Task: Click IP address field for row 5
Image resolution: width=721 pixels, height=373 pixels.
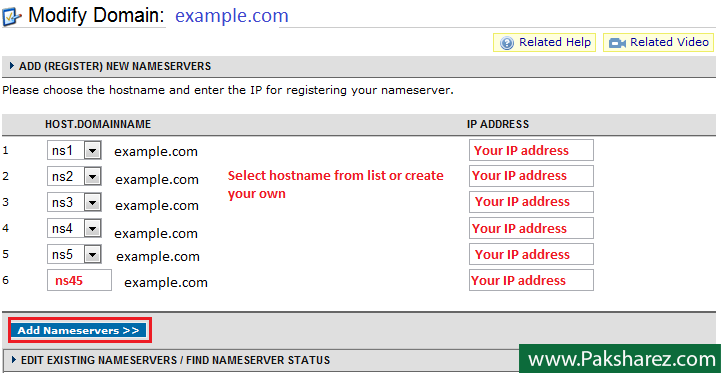Action: point(531,254)
